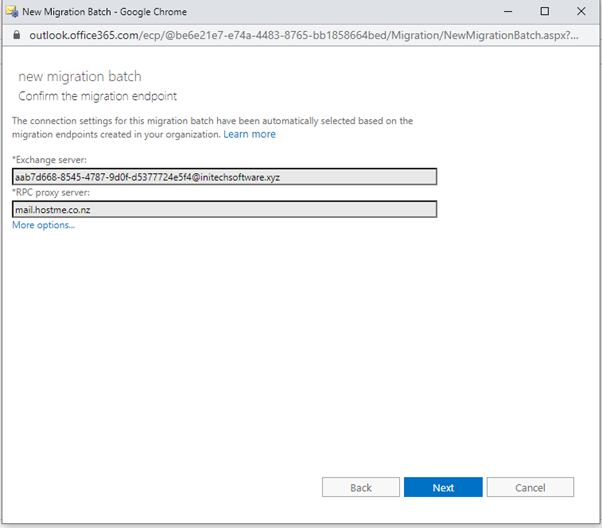Click the 'New Migration Batch - Google Chrome' title text

(x=104, y=12)
